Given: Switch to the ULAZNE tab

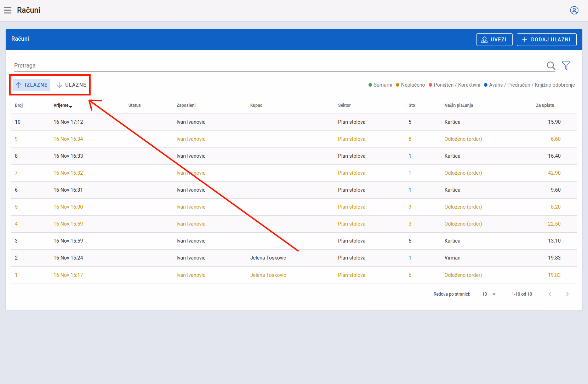Looking at the screenshot, I should click(71, 85).
